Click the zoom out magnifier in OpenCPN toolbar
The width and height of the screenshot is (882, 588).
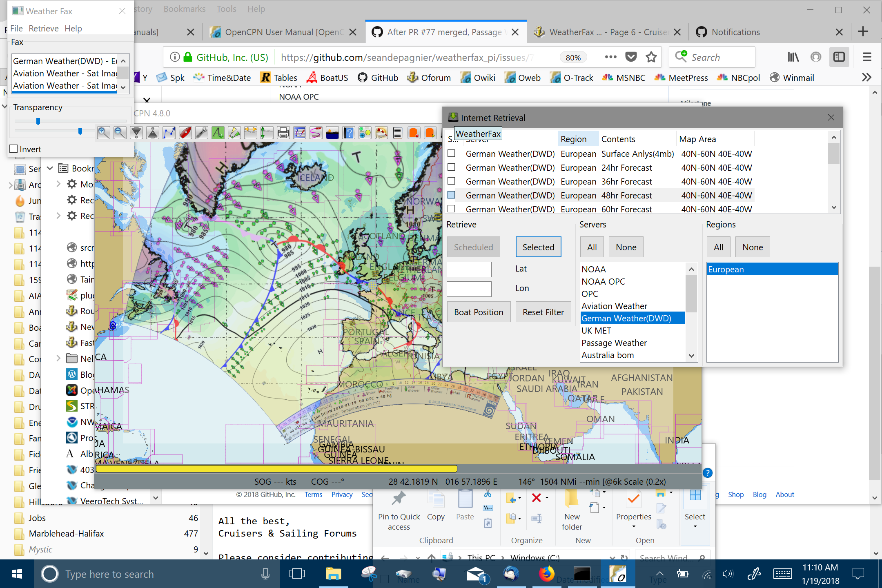(x=120, y=133)
